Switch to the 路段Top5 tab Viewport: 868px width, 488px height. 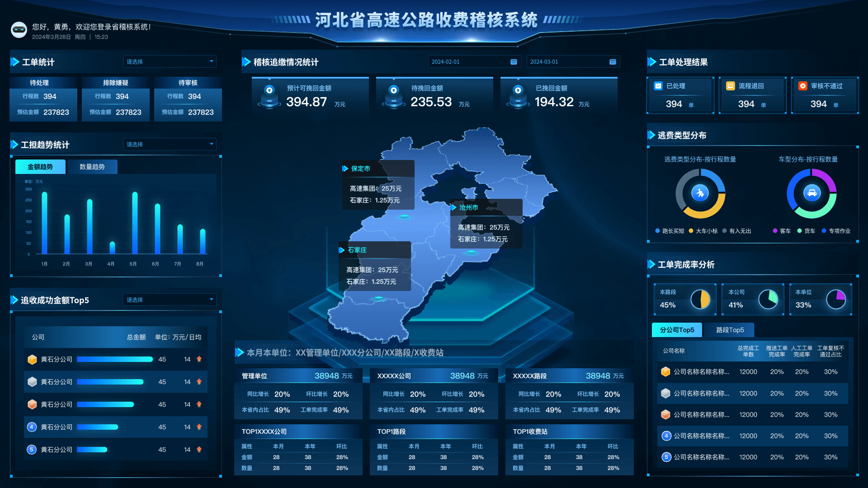pos(730,330)
